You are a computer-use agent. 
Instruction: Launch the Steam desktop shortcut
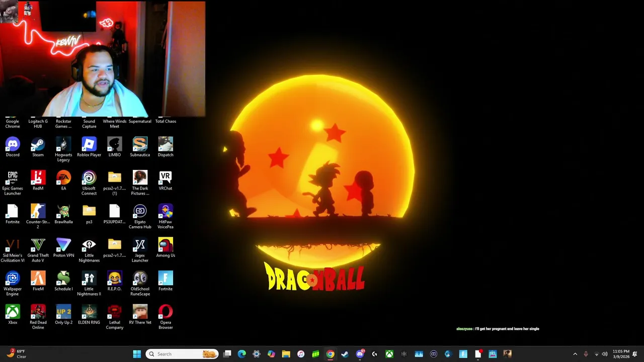[x=38, y=147]
